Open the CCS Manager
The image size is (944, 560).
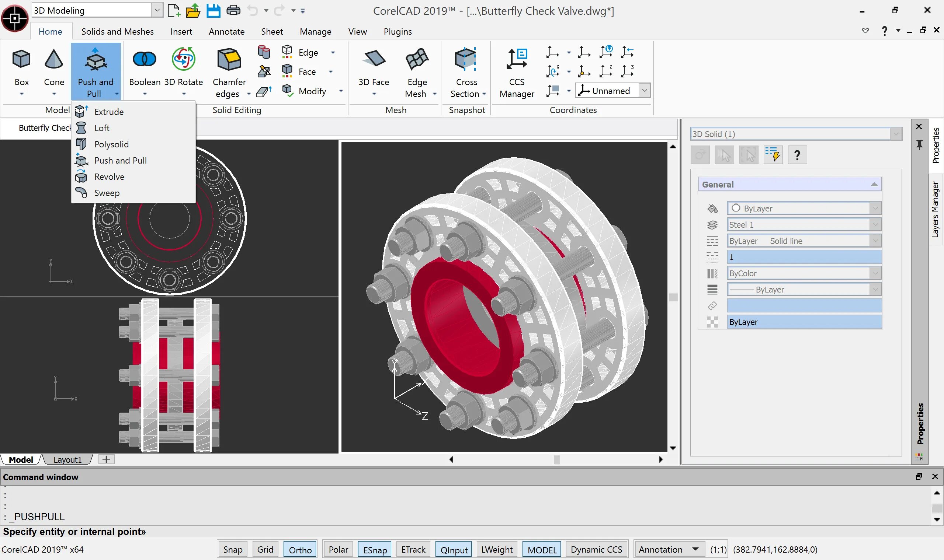click(x=517, y=60)
